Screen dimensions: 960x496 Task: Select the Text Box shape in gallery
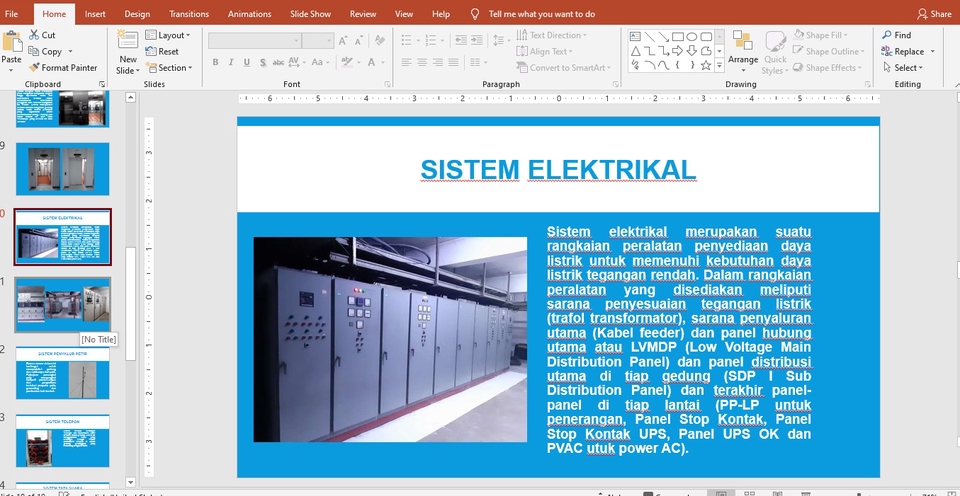pos(636,36)
